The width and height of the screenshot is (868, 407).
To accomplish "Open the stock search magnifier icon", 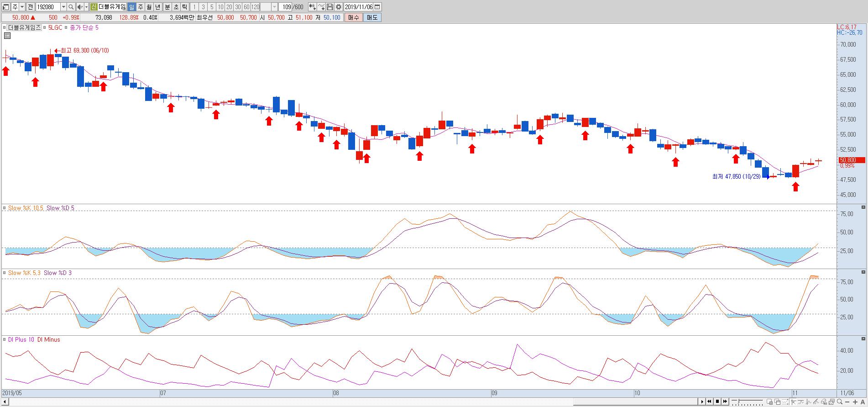I will point(71,7).
